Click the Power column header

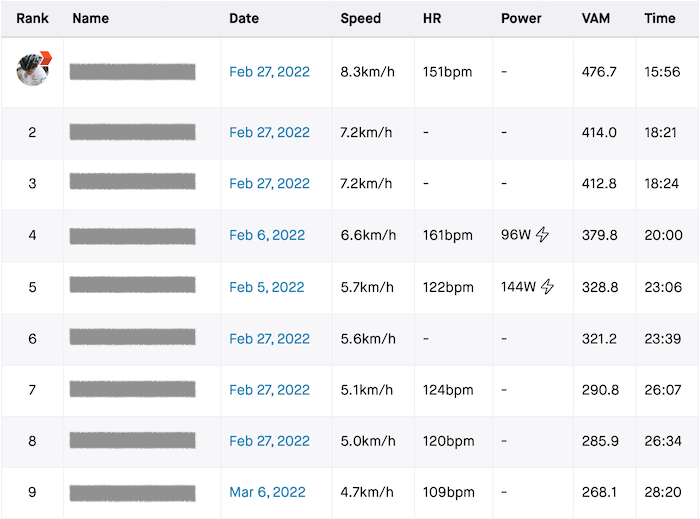pos(521,19)
